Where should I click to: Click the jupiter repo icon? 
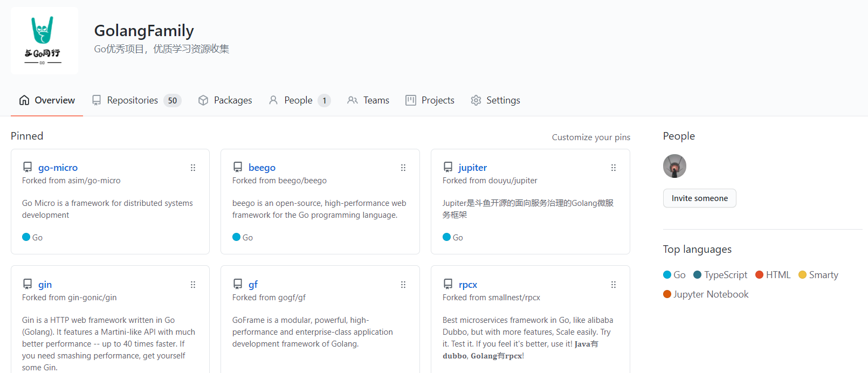(448, 167)
